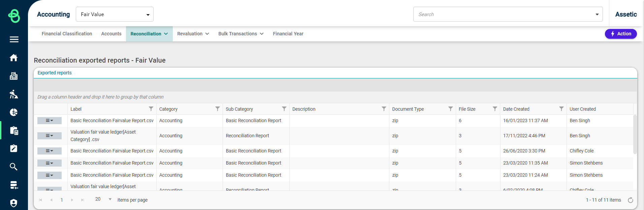
Task: Filter the Date Created column
Action: [x=561, y=109]
